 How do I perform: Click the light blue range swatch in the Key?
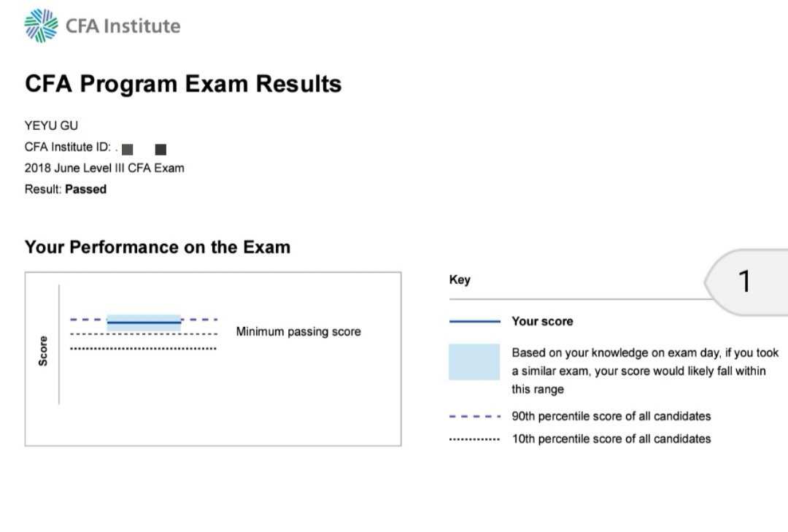coord(474,362)
